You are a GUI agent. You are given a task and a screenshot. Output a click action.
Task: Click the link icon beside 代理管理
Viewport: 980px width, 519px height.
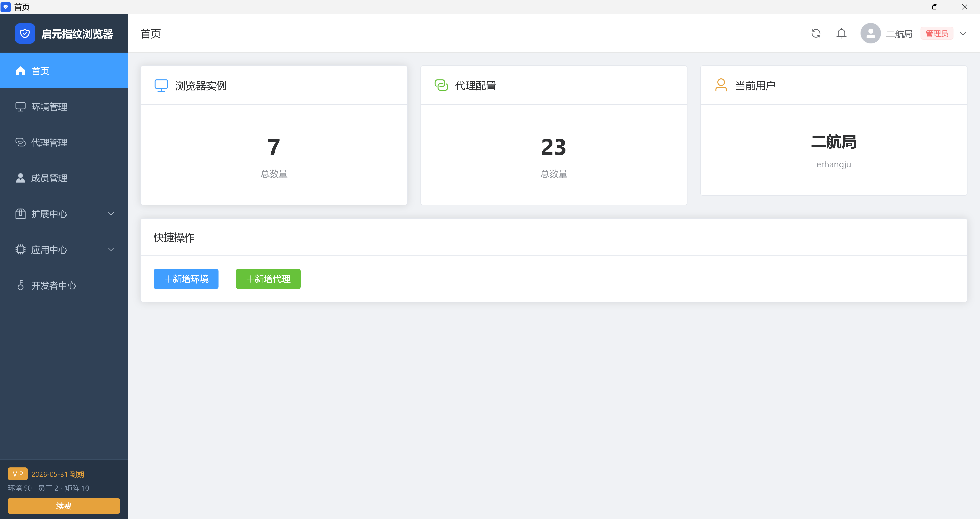20,143
